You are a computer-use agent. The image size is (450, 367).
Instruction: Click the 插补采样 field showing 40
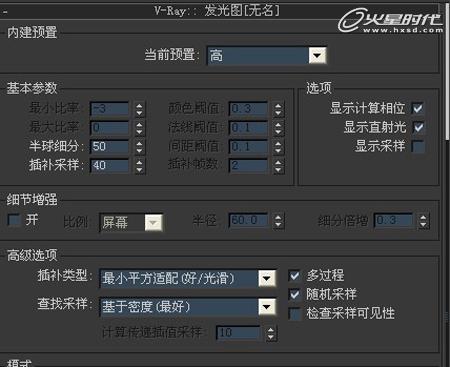pos(110,166)
